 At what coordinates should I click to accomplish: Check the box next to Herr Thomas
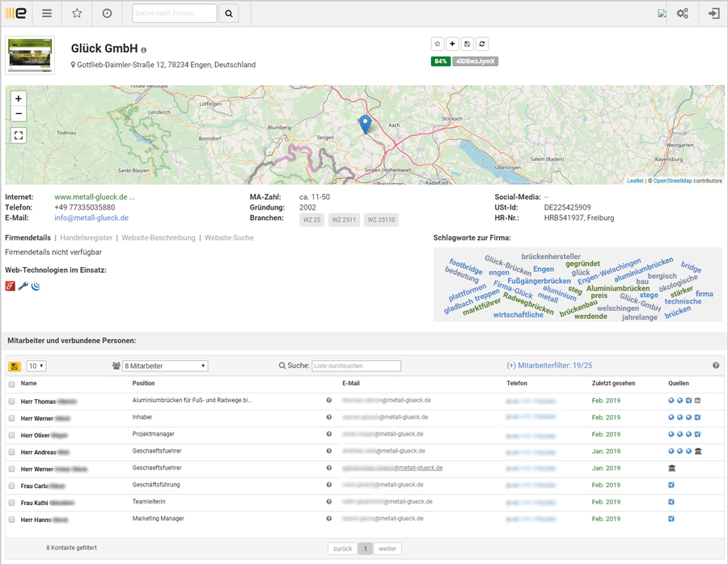tap(11, 400)
